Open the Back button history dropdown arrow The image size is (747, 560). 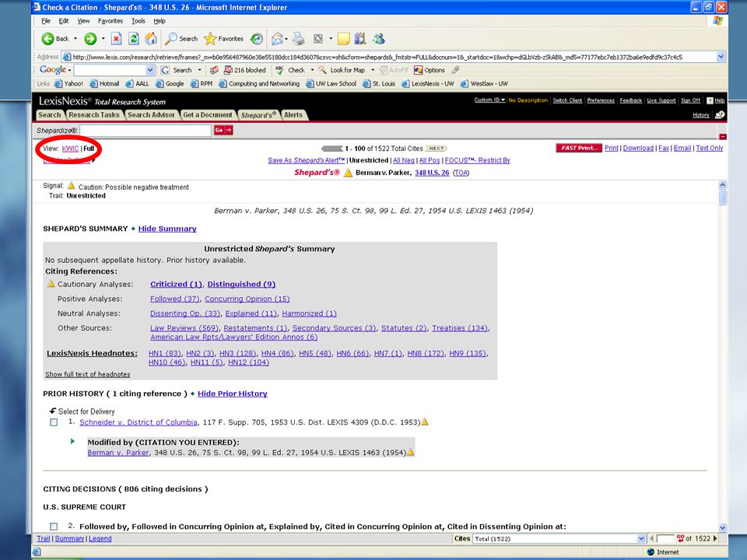75,39
